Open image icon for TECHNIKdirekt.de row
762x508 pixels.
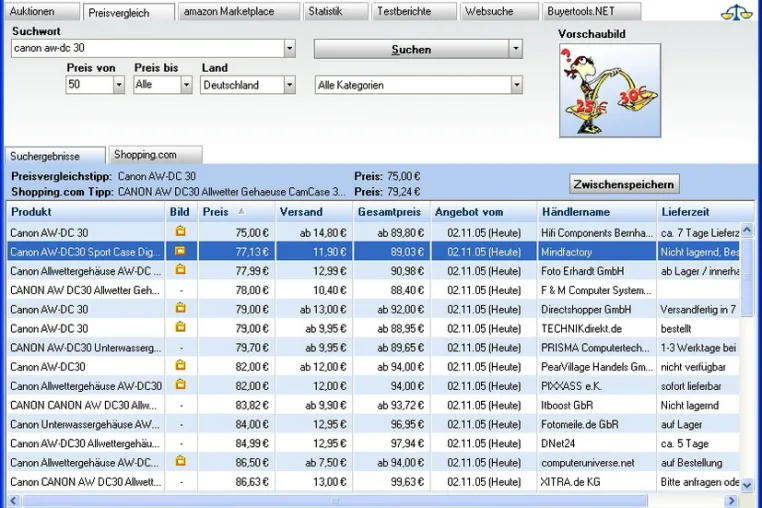[x=180, y=327]
